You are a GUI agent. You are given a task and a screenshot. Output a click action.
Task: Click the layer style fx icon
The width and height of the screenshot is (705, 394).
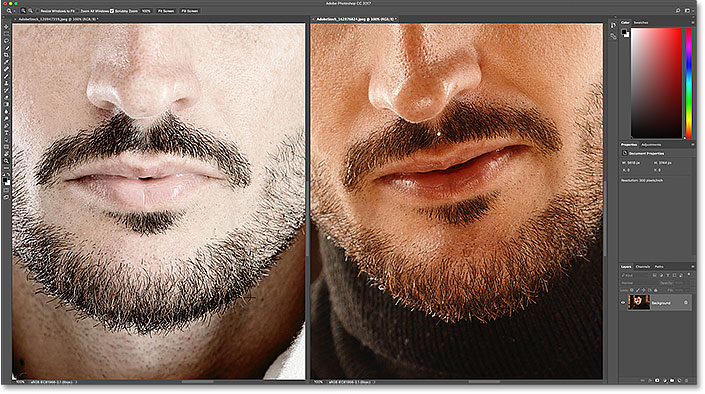click(650, 381)
